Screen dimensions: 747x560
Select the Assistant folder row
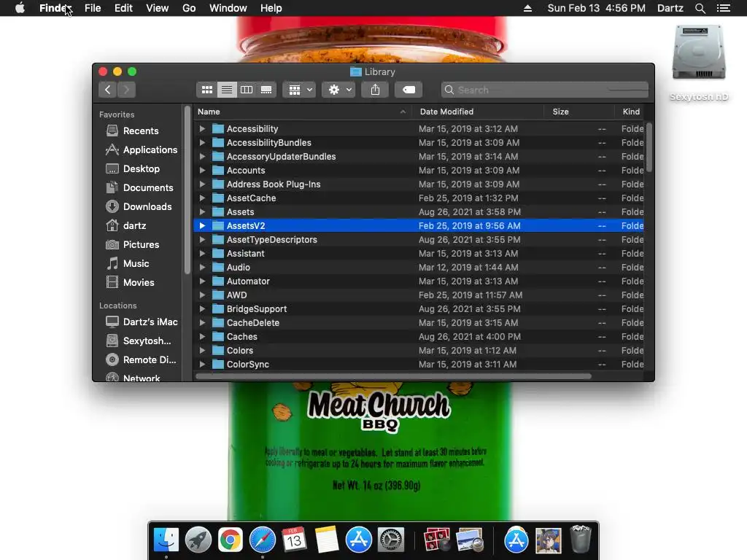pyautogui.click(x=419, y=253)
